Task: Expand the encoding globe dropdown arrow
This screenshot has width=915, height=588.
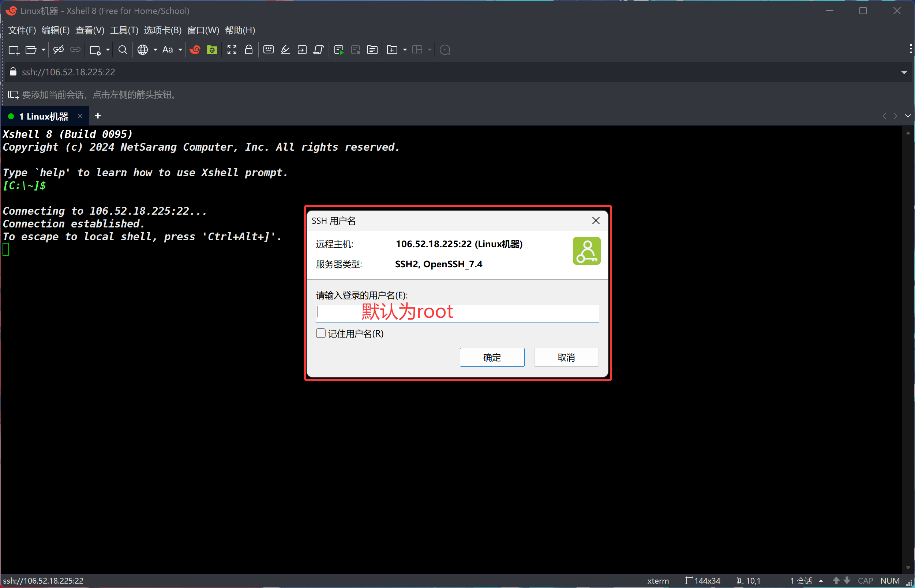Action: coord(155,50)
